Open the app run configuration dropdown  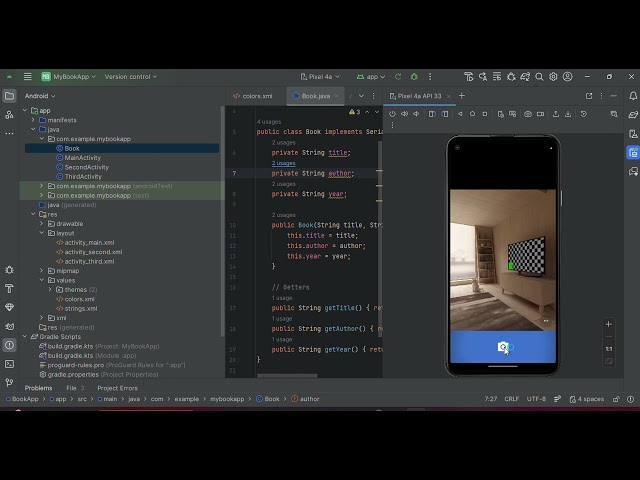[x=371, y=77]
